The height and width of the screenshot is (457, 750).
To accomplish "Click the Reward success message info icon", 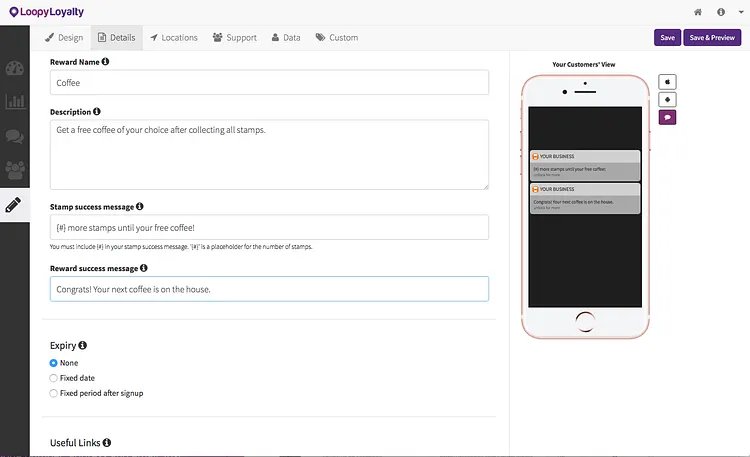I will pyautogui.click(x=143, y=268).
